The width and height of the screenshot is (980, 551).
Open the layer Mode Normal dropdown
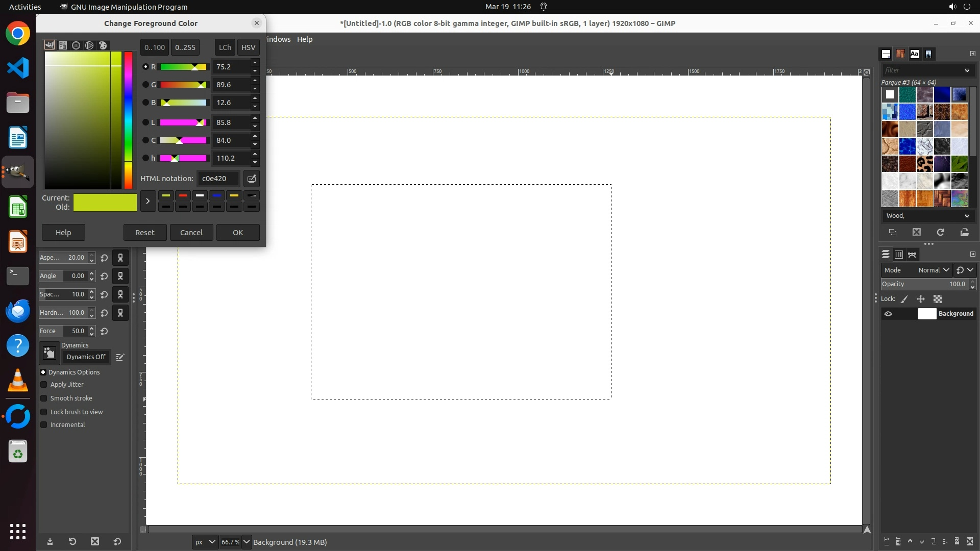933,270
